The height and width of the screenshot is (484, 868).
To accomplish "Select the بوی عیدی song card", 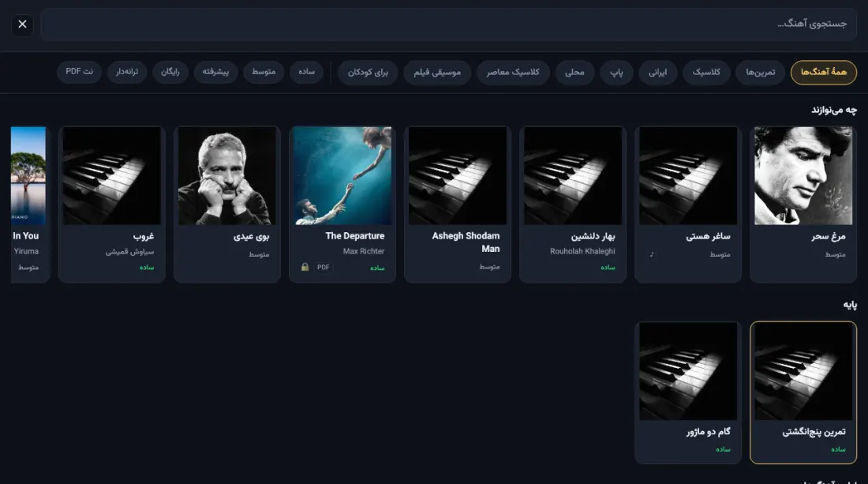I will (x=227, y=204).
